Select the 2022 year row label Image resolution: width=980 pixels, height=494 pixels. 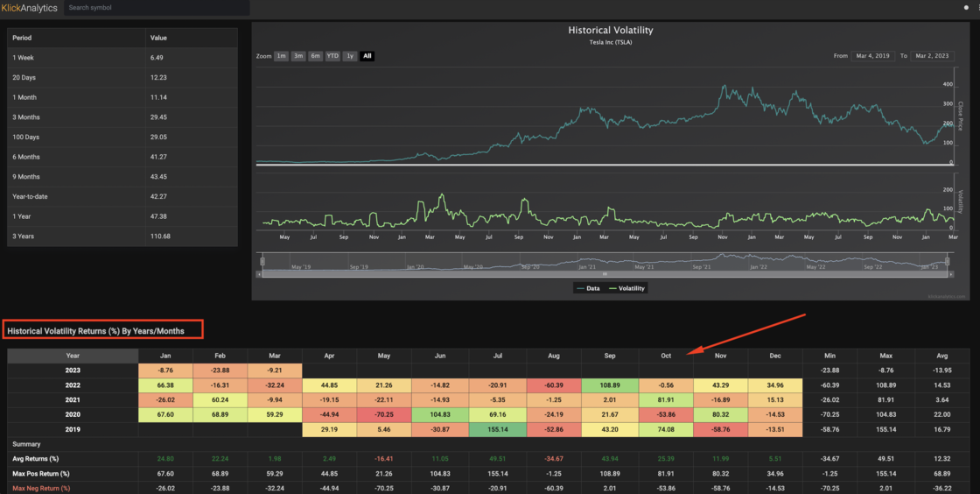73,385
